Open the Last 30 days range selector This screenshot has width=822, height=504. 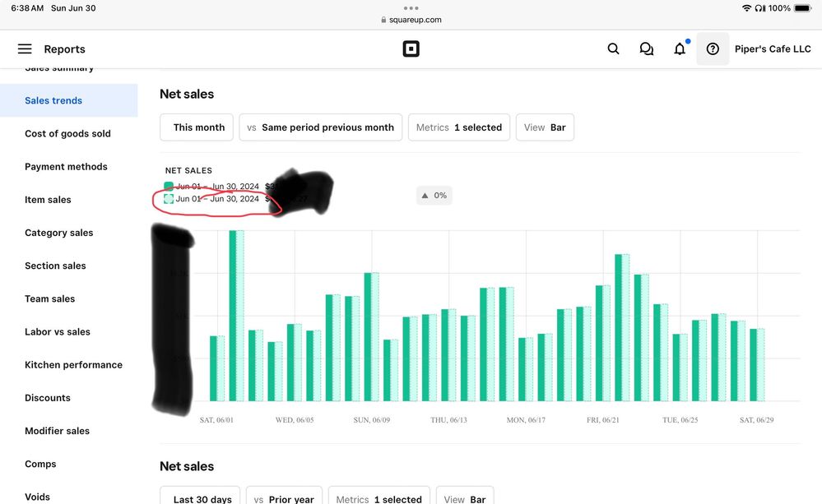(202, 498)
